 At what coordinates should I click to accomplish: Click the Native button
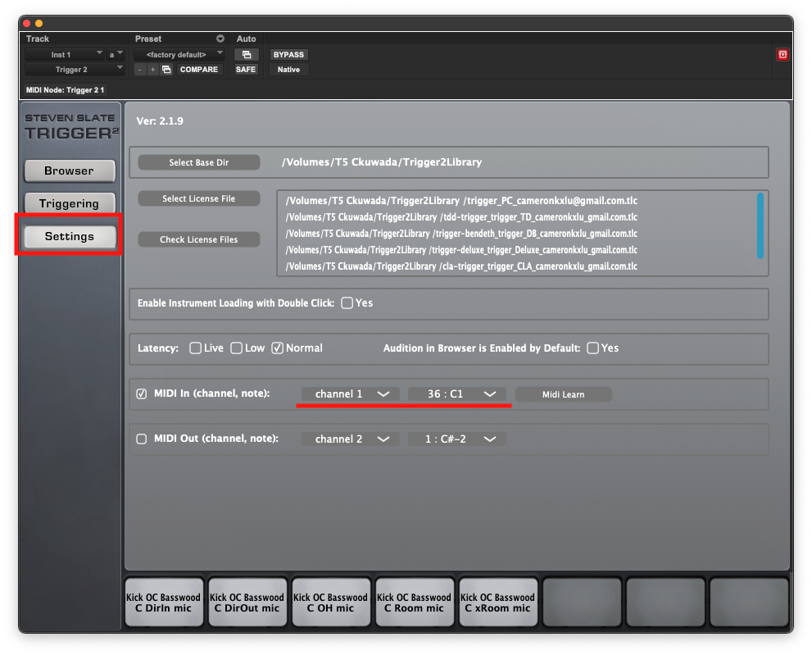point(288,70)
